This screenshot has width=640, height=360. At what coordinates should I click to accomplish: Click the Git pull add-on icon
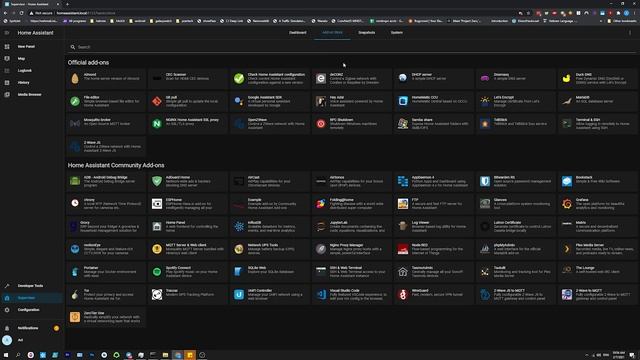tap(157, 101)
